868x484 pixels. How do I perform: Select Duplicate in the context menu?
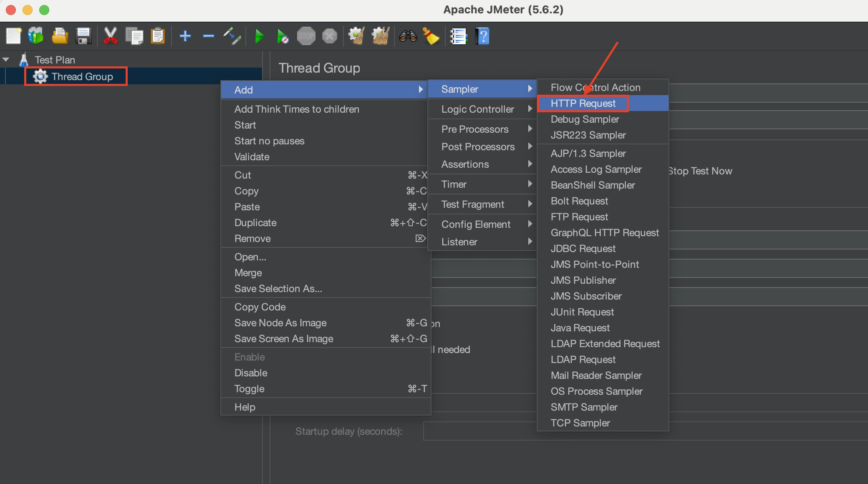coord(255,223)
